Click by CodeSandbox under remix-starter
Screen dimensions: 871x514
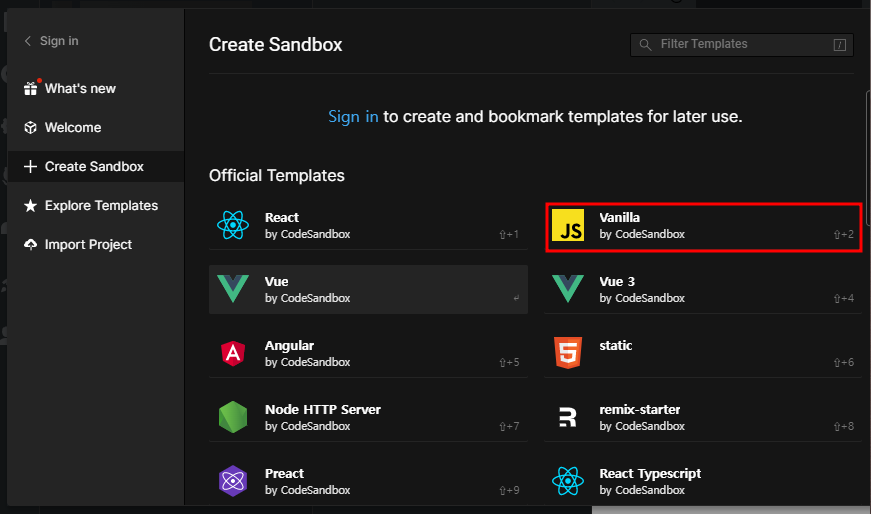coord(642,426)
